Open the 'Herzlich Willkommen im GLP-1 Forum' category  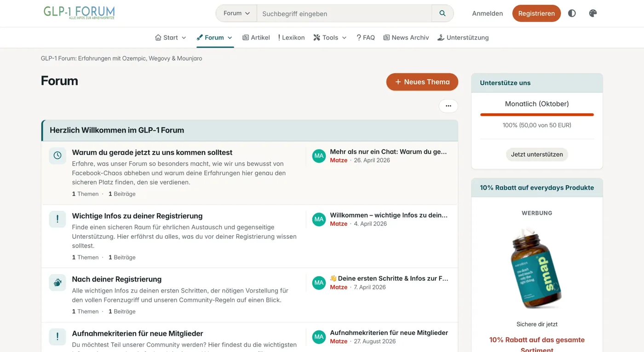click(x=117, y=130)
